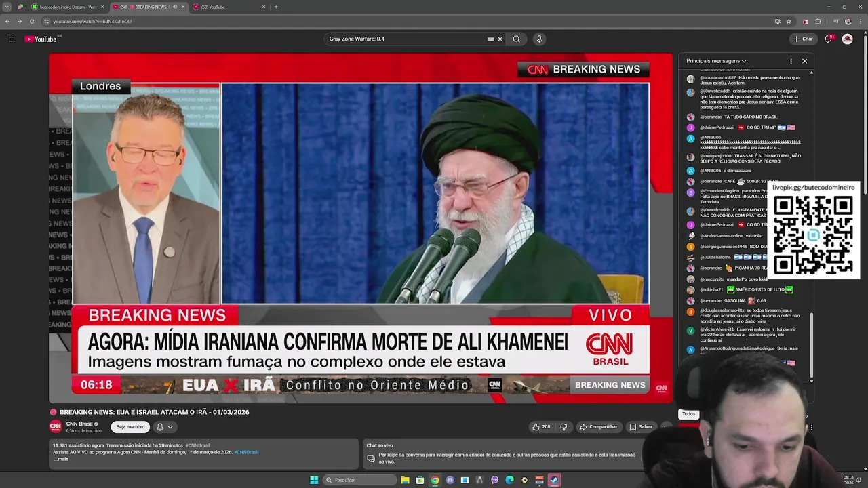This screenshot has width=868, height=488.
Task: Dislike the video with thumbs down
Action: tap(564, 427)
